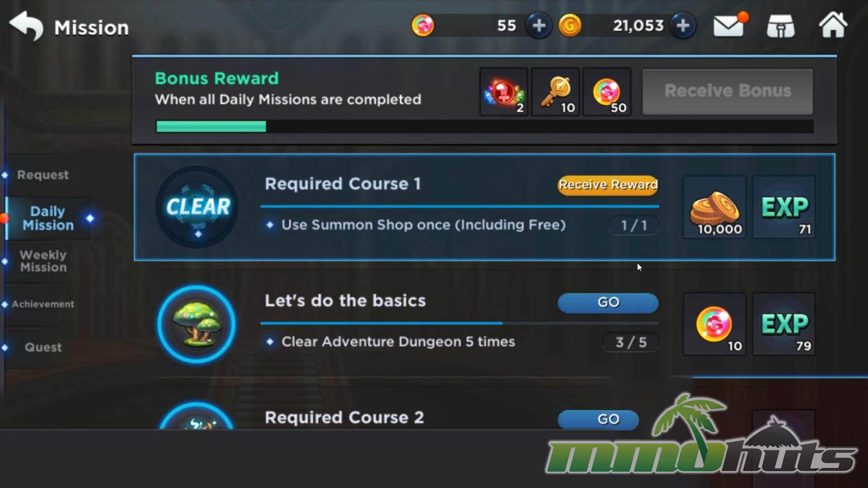This screenshot has width=868, height=488.
Task: Click GO for Let's do the basics
Action: click(608, 302)
